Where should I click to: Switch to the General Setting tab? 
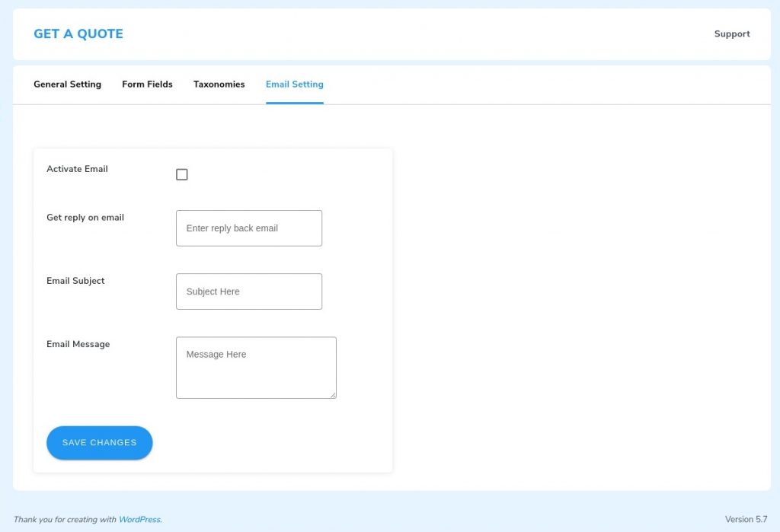pos(67,84)
